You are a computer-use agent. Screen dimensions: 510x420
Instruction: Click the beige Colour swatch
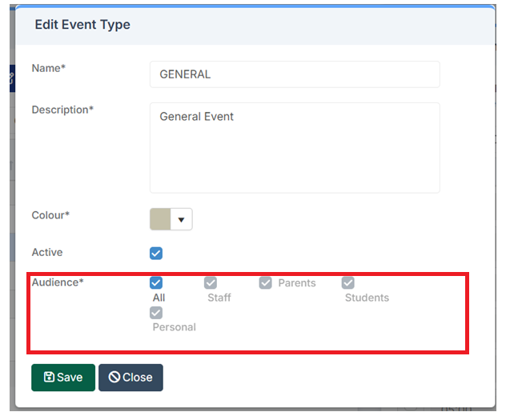point(161,219)
